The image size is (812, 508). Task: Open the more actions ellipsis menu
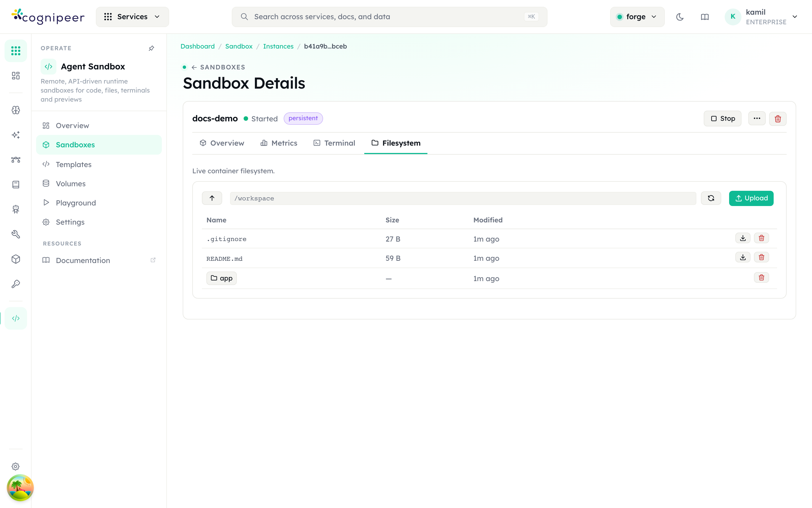pyautogui.click(x=757, y=119)
